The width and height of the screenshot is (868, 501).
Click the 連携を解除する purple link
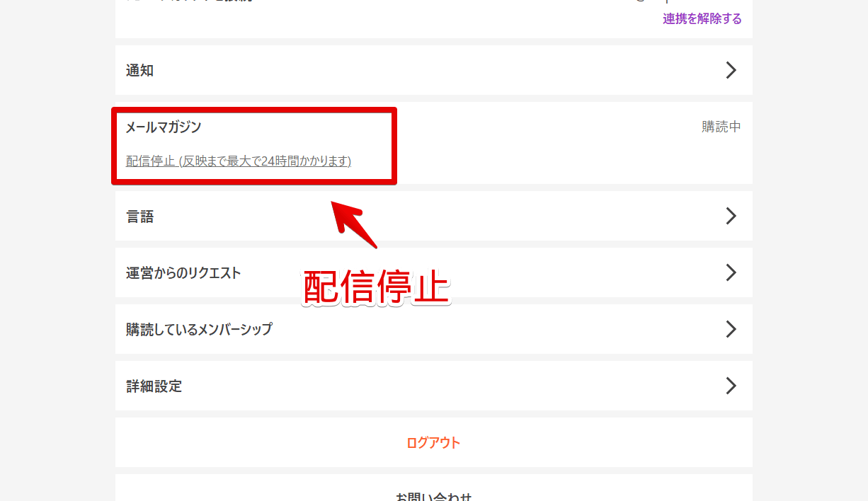pyautogui.click(x=702, y=19)
